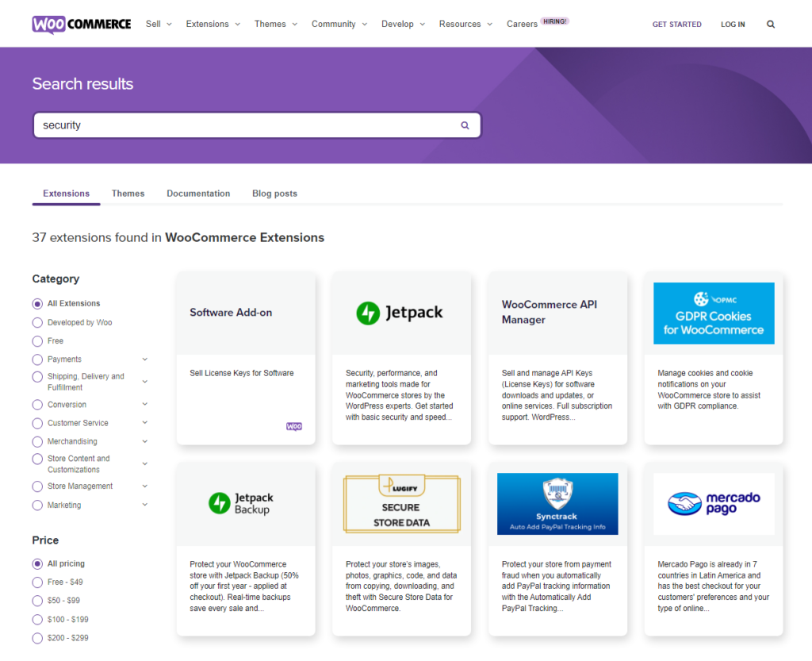Open the Extensions dropdown in top navigation
Viewport: 812px width, 661px height.
(213, 25)
